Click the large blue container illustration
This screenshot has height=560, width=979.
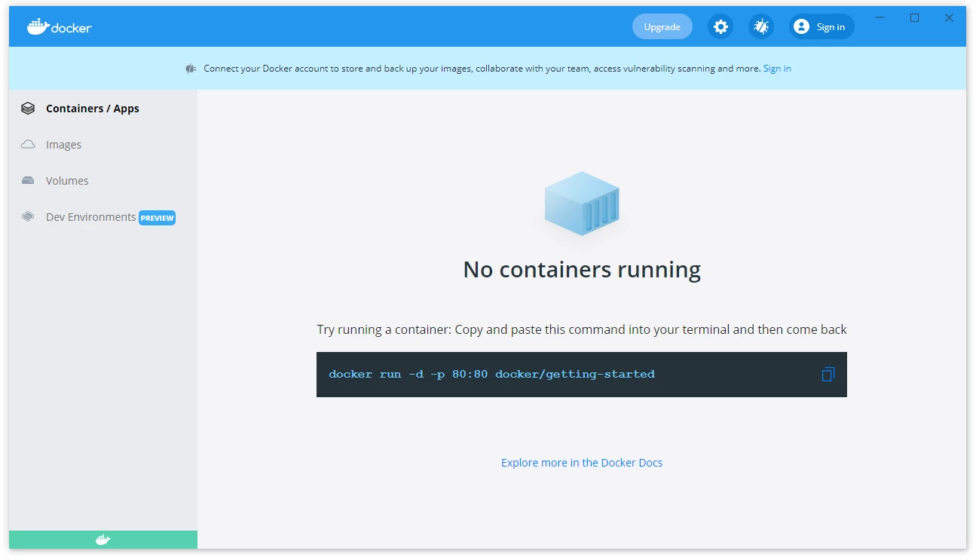point(581,203)
